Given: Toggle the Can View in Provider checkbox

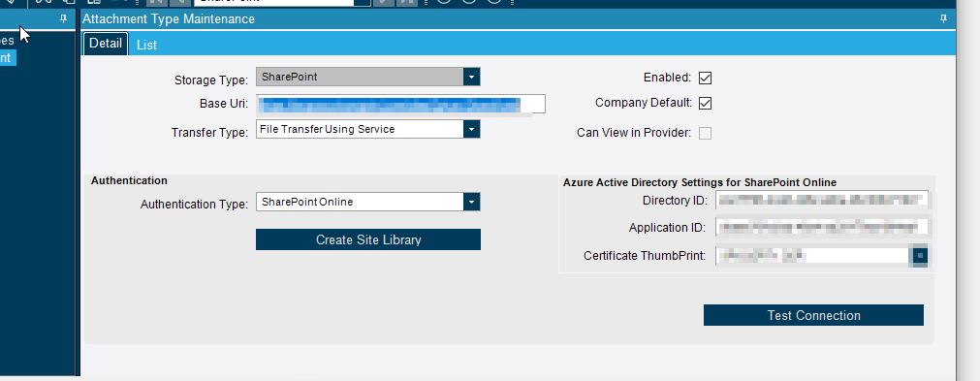Looking at the screenshot, I should [x=705, y=133].
